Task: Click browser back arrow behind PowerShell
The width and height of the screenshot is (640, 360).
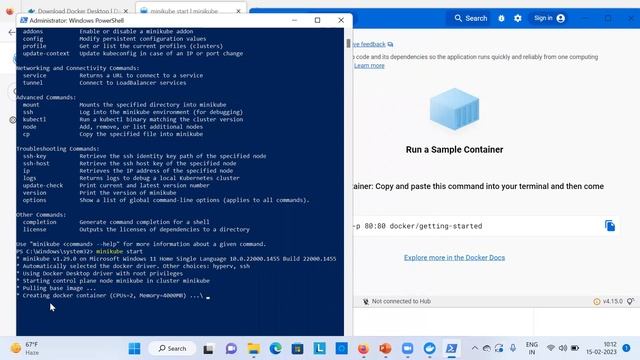Action: pyautogui.click(x=11, y=32)
